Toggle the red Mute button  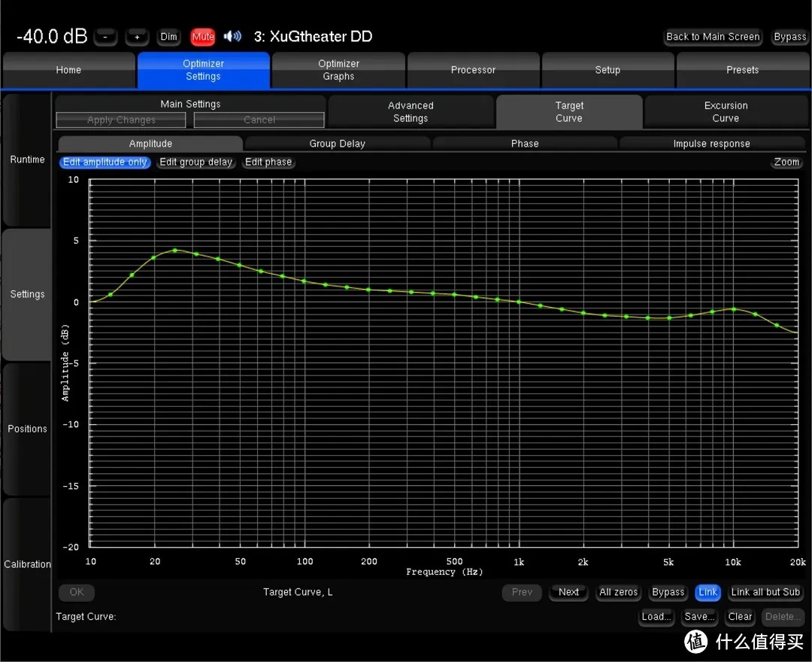click(203, 37)
